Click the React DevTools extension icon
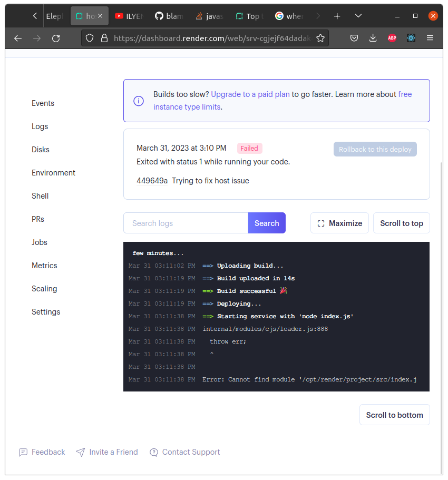 [411, 38]
